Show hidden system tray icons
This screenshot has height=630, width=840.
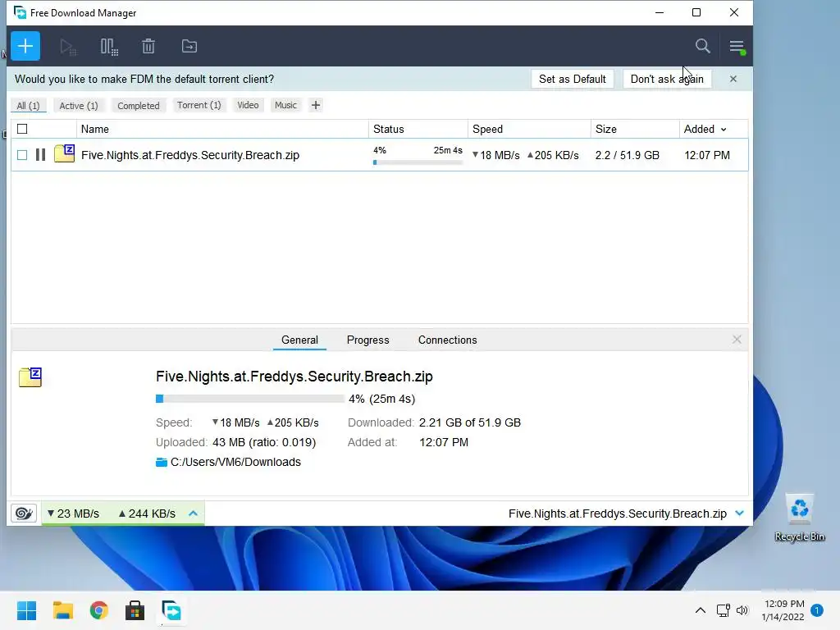pyautogui.click(x=701, y=610)
